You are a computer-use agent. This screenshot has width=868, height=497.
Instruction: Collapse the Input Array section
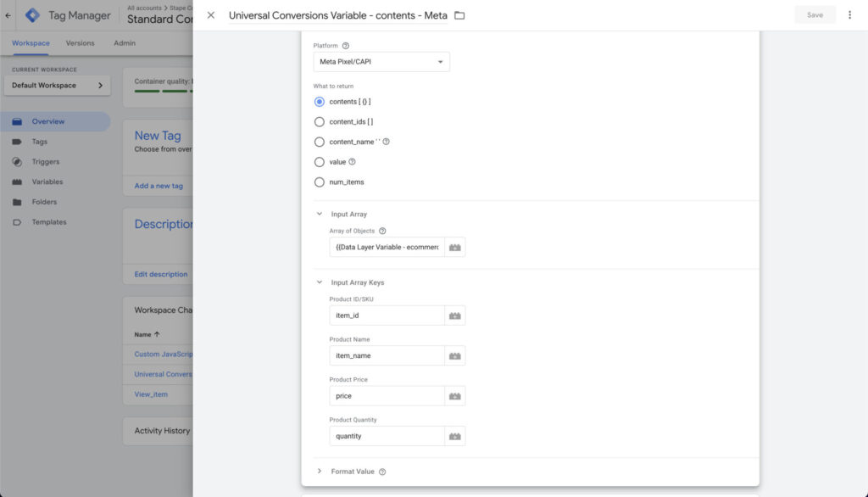click(320, 215)
